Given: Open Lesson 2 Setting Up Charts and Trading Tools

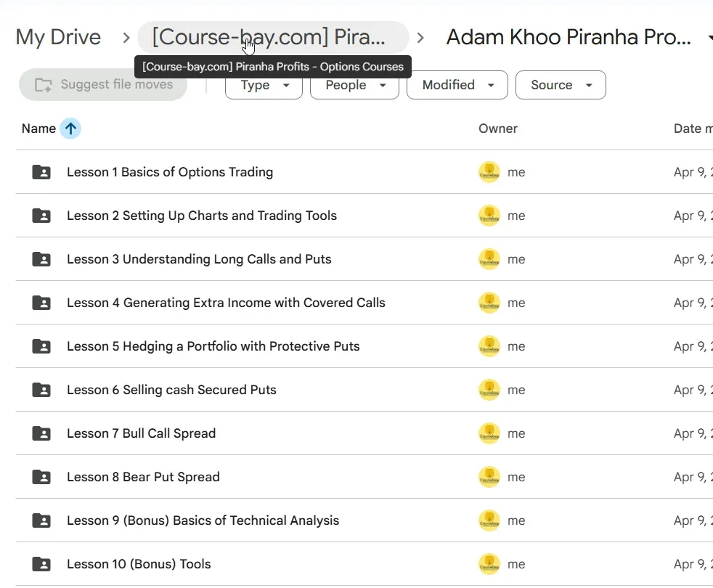Looking at the screenshot, I should click(x=202, y=216).
